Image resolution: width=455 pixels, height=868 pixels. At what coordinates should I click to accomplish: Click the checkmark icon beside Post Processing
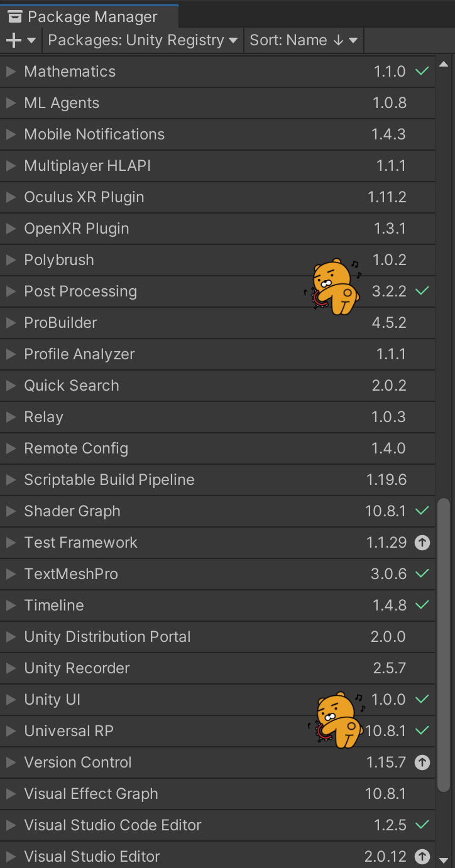pos(422,291)
